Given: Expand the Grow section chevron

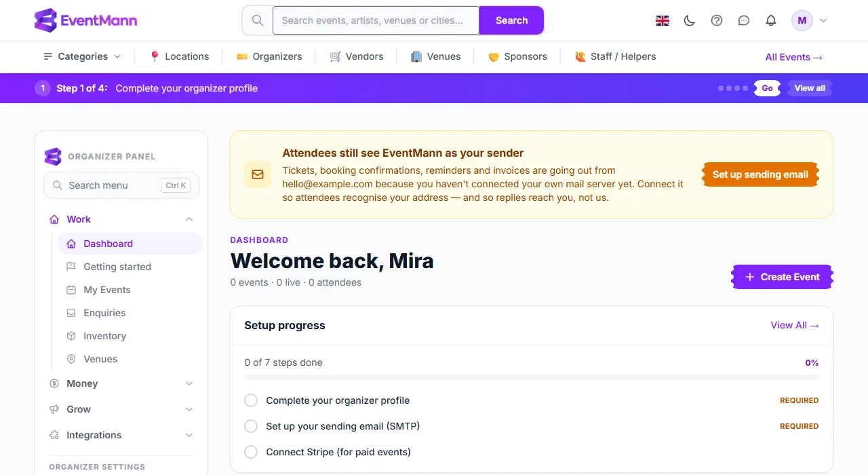Looking at the screenshot, I should [x=189, y=409].
